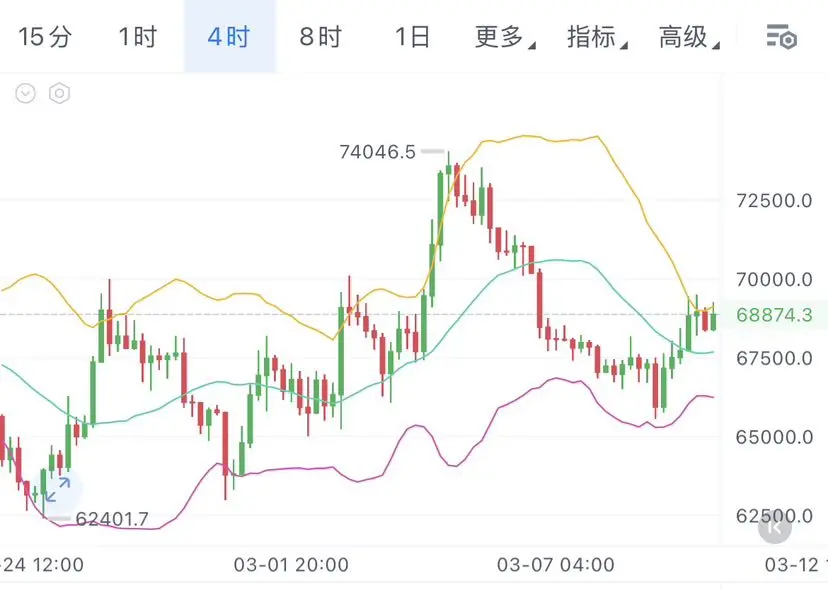Select the 15分 timeframe tab
This screenshot has height=590, width=828.
[44, 37]
